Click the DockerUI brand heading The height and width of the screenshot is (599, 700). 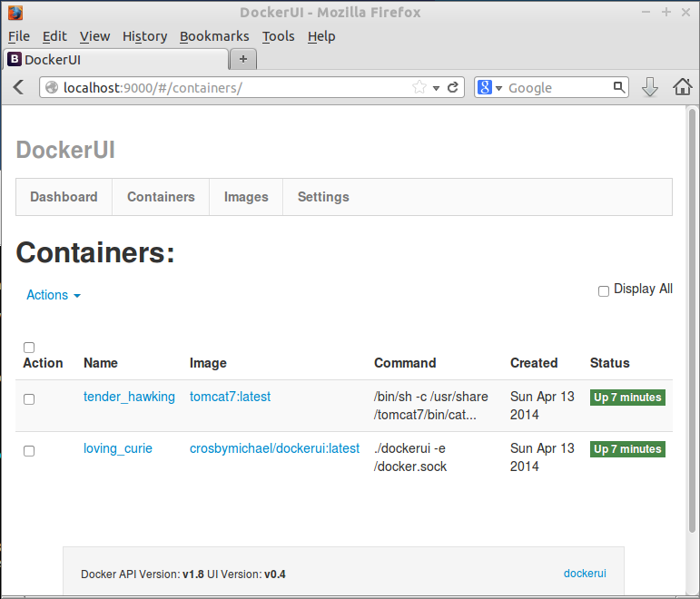click(65, 150)
